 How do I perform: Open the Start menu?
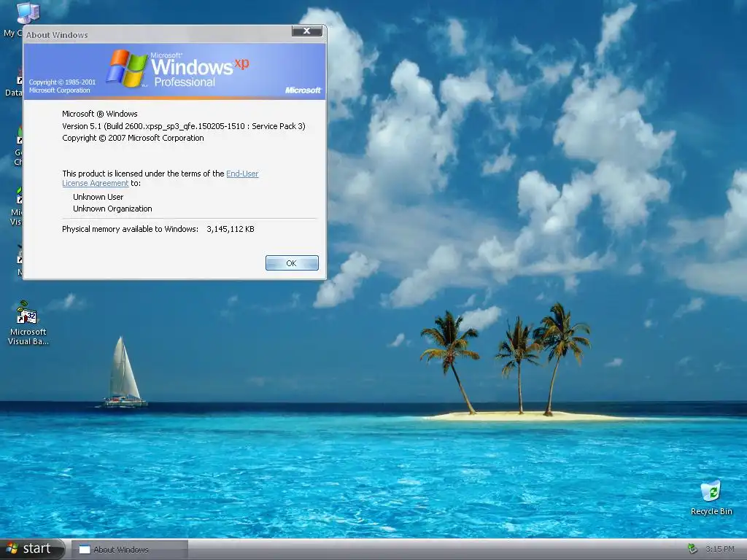pyautogui.click(x=31, y=549)
